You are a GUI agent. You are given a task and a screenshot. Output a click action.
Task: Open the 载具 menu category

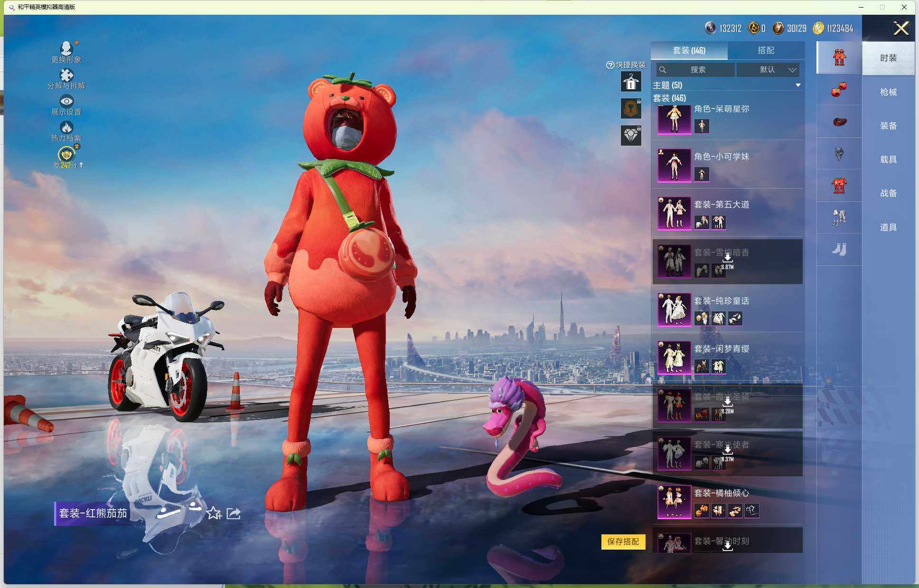(888, 159)
